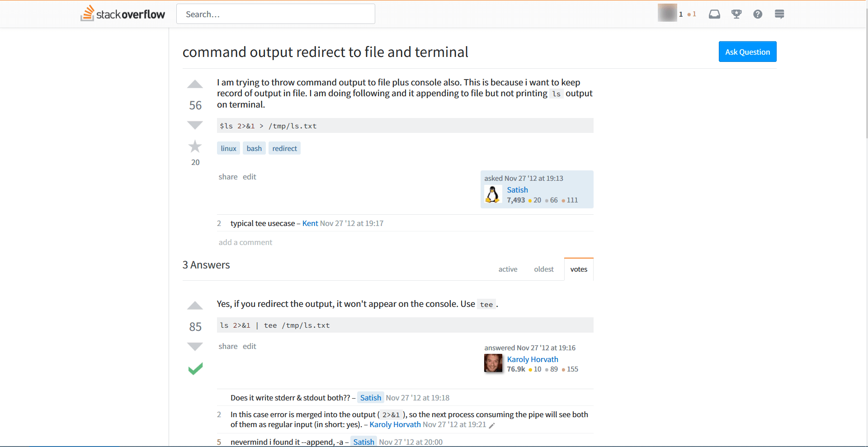The width and height of the screenshot is (868, 447).
Task: Switch answer sorting to active
Action: coord(508,269)
